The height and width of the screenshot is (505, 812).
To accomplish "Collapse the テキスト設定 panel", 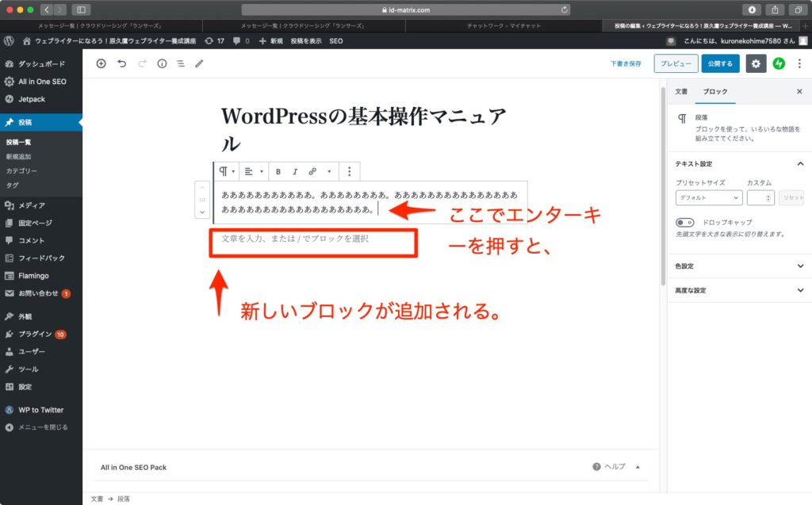I will pos(740,163).
